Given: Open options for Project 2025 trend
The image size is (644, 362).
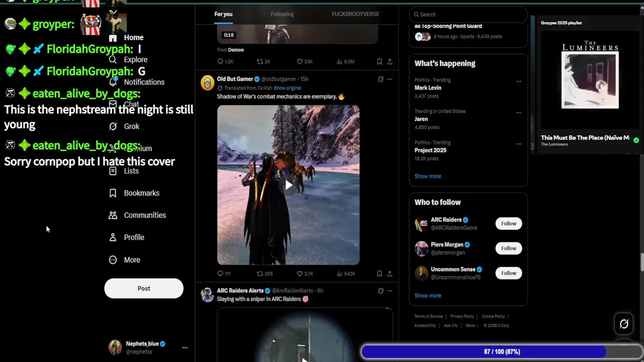Looking at the screenshot, I should coord(519,144).
